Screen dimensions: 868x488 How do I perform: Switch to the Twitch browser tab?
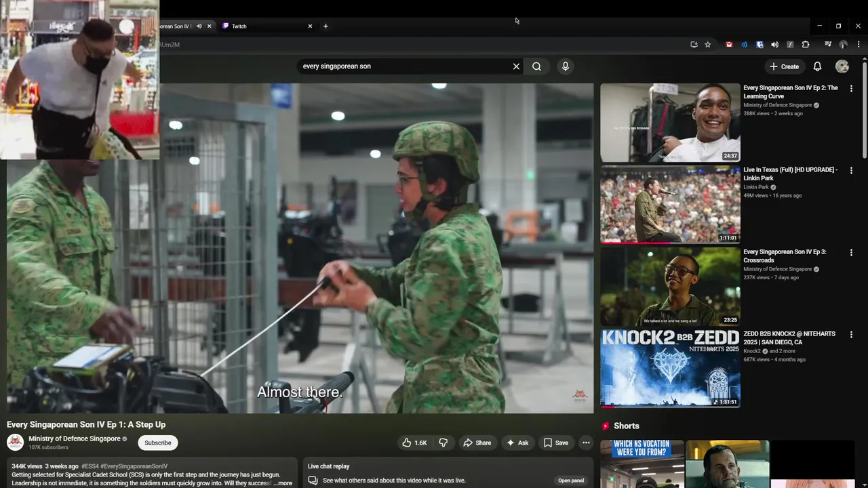click(x=267, y=26)
